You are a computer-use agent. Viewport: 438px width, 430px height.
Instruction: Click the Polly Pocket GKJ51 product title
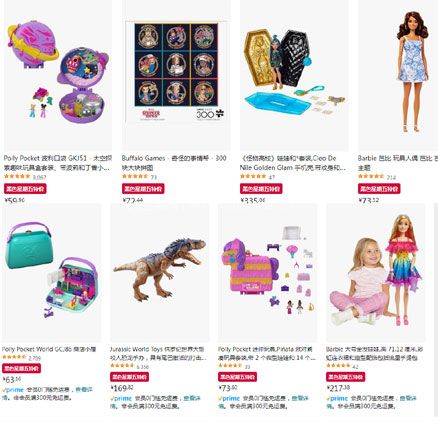pos(58,163)
